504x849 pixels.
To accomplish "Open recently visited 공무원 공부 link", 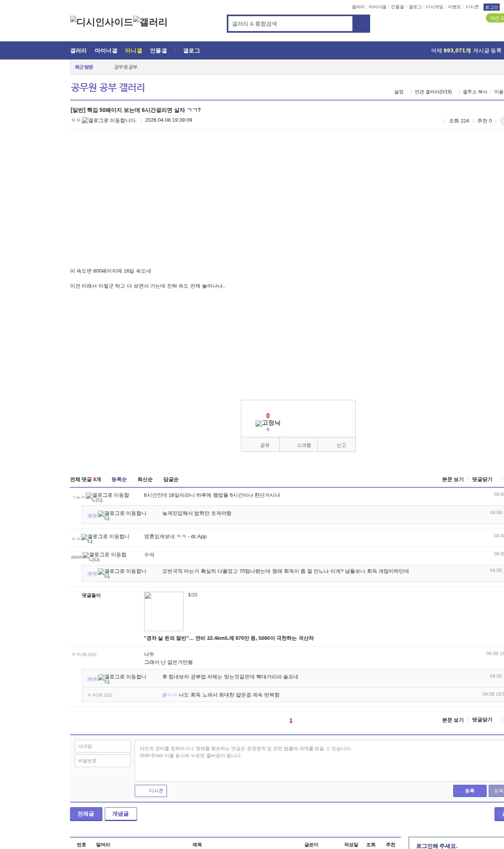I will click(x=126, y=67).
